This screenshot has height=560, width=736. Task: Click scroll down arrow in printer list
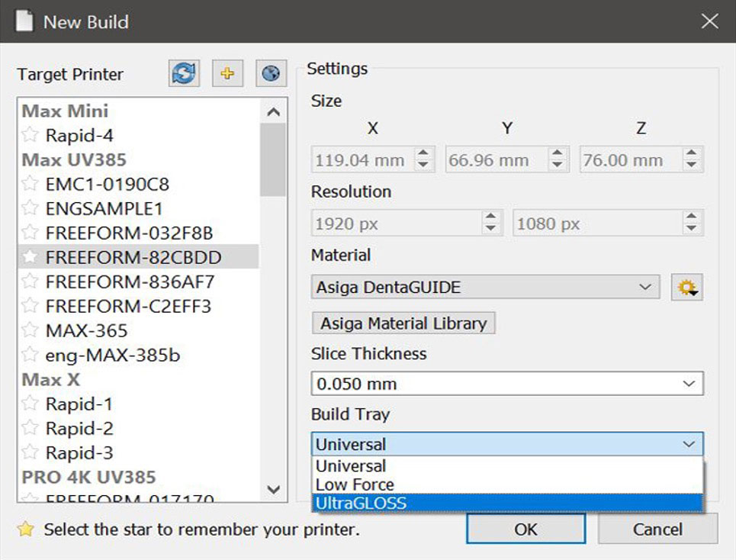(x=273, y=489)
